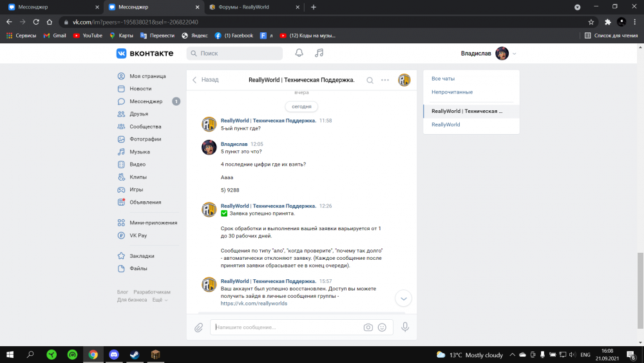The image size is (644, 363).
Task: Open Windows Start menu
Action: pos(10,355)
